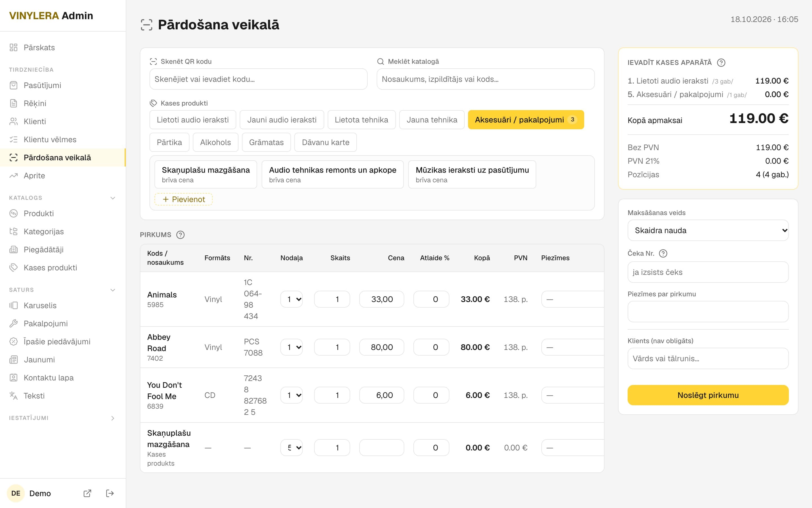The height and width of the screenshot is (508, 812).
Task: Open Nodaļa dropdown in Animals row
Action: 292,299
